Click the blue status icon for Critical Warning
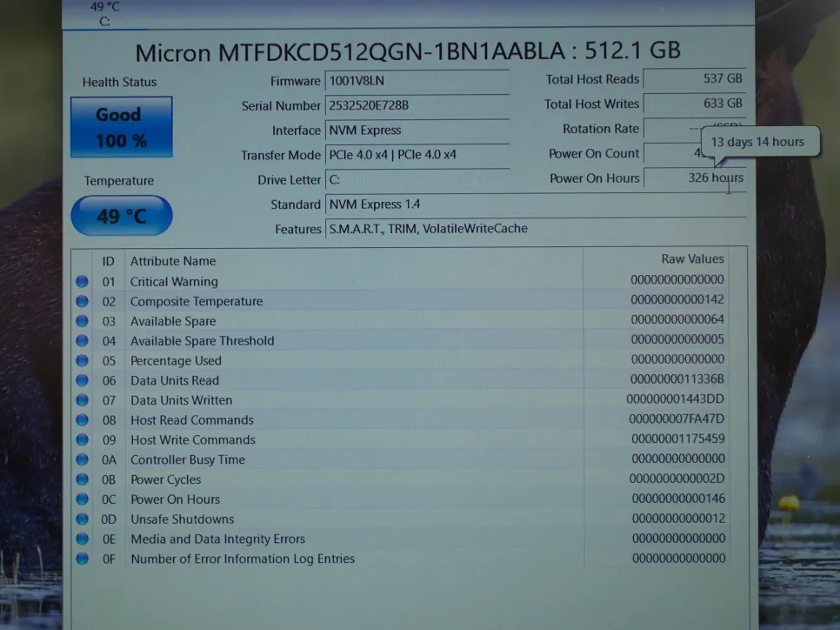Screen dimensions: 840x630 83,281
